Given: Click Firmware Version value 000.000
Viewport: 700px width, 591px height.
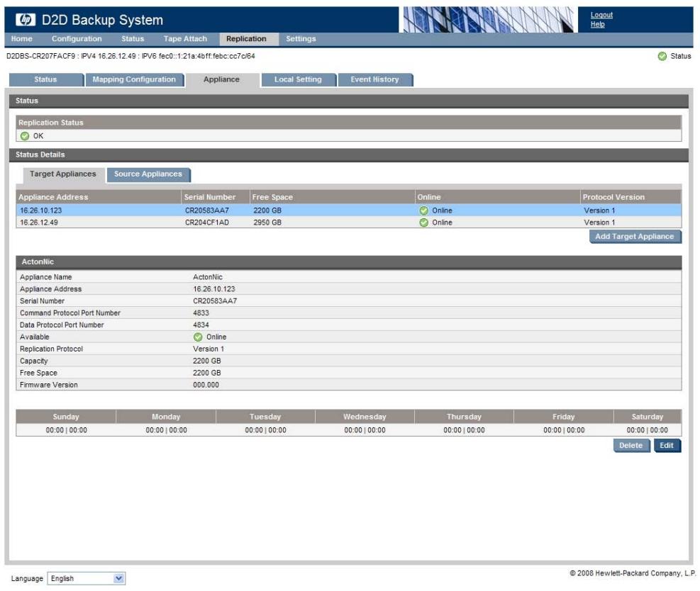Looking at the screenshot, I should click(x=206, y=385).
